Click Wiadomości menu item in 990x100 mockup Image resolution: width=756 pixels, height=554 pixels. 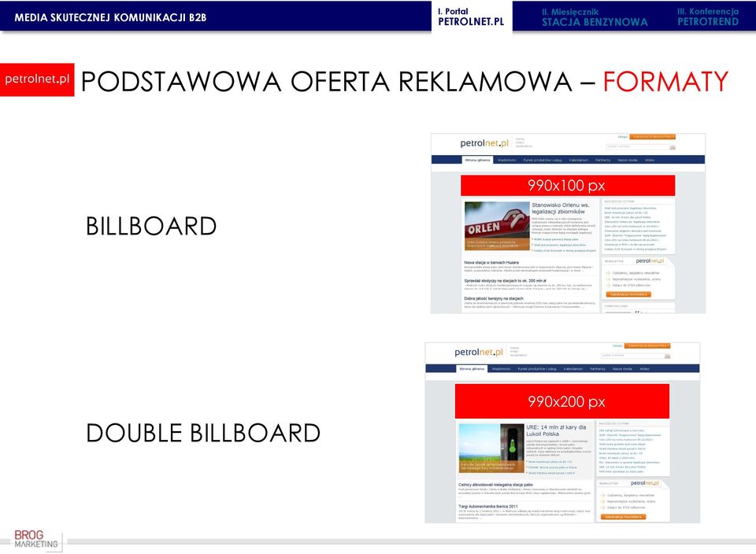point(506,160)
